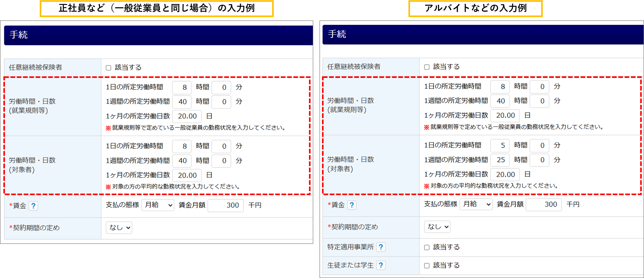The image size is (644, 278).
Task: Check 任意継続被保険者 checkbox in right panel
Action: point(426,67)
